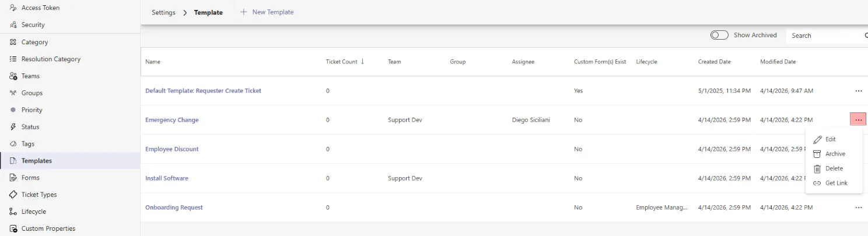The width and height of the screenshot is (868, 236).
Task: Create a New Template
Action: [267, 12]
